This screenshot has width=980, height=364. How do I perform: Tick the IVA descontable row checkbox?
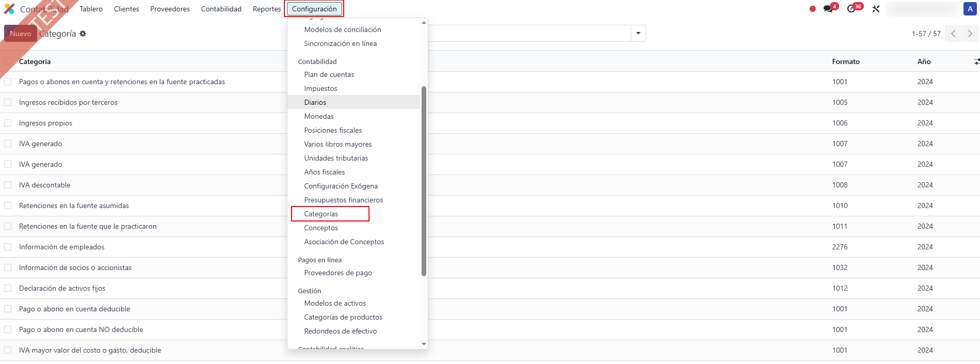tap(8, 185)
